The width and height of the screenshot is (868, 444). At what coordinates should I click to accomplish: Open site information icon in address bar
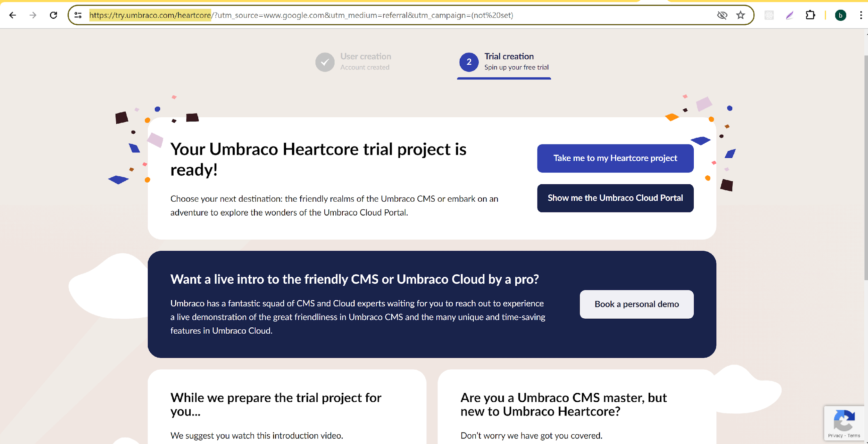coord(78,15)
